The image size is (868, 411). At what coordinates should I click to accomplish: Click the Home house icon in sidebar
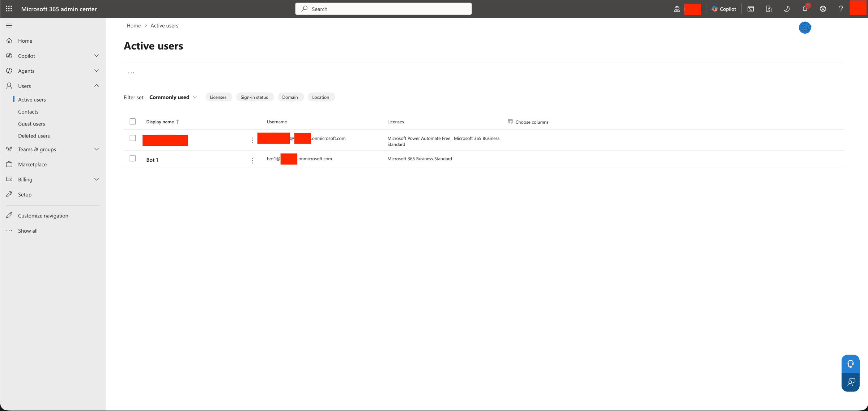point(9,41)
